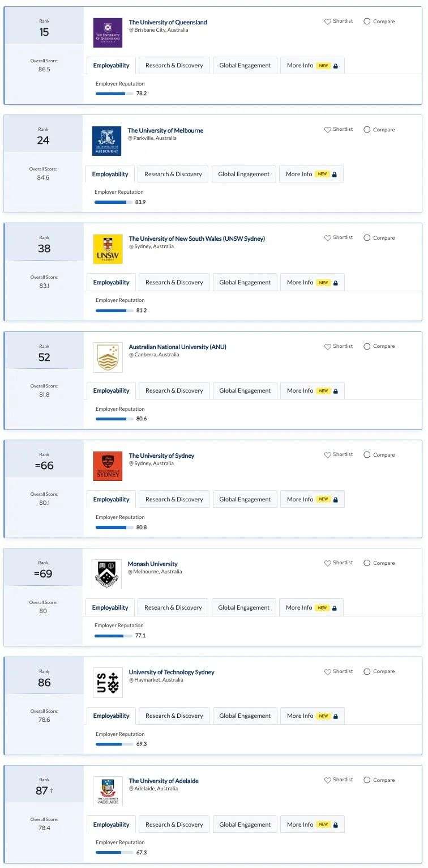Open Research & Discovery tab for University of Melbourne
This screenshot has width=428, height=868.
point(173,174)
